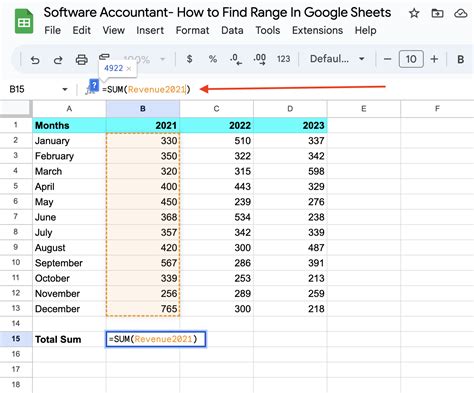Click the September cell
This screenshot has height=393, width=474.
coord(69,263)
